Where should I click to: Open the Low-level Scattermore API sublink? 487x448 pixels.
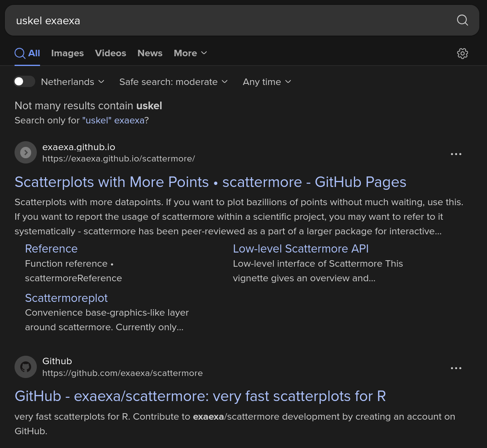[301, 249]
